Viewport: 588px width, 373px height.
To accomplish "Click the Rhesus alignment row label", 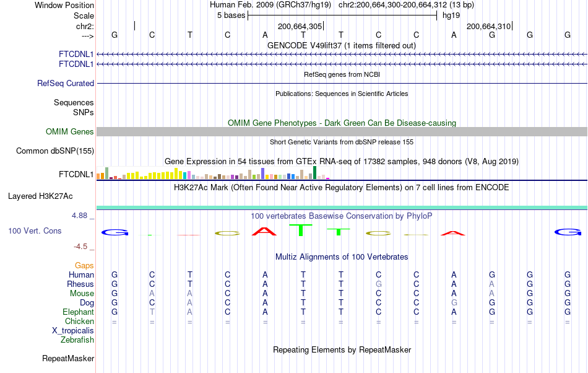I will pos(80,284).
